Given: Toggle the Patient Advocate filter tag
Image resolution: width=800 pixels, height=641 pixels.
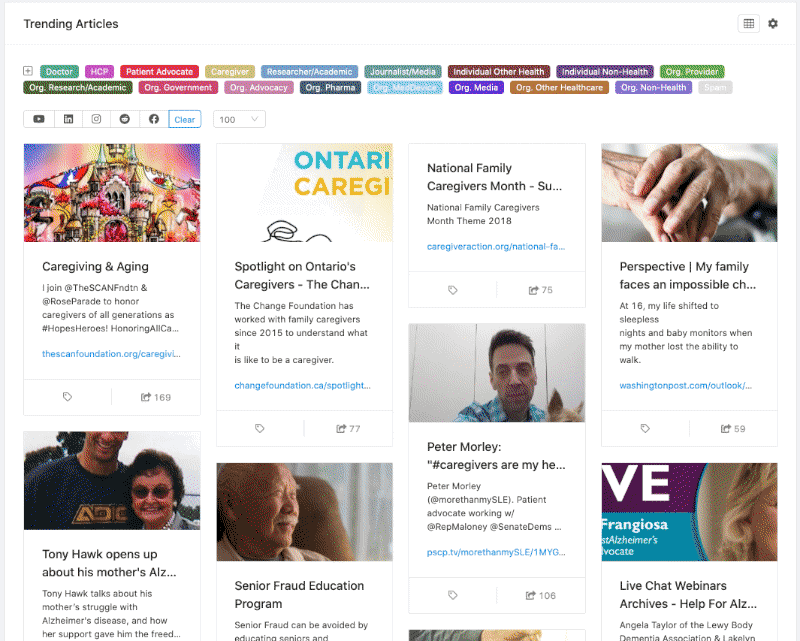Looking at the screenshot, I should (159, 71).
